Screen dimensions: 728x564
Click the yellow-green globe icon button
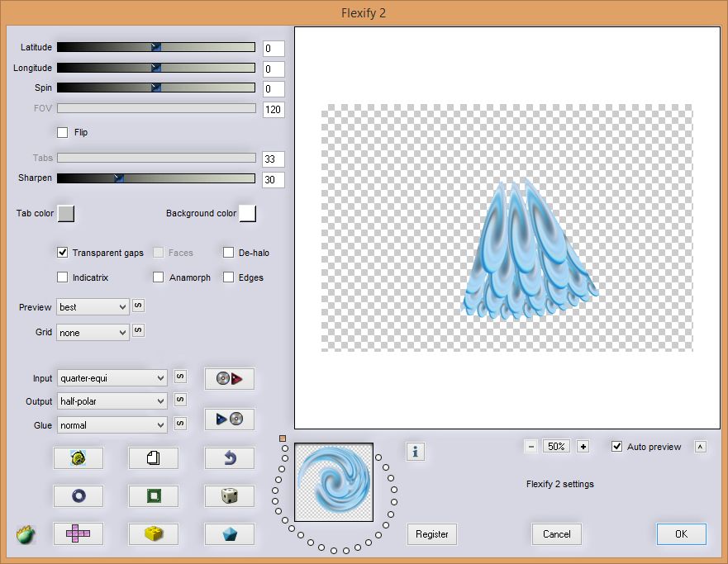tap(78, 458)
